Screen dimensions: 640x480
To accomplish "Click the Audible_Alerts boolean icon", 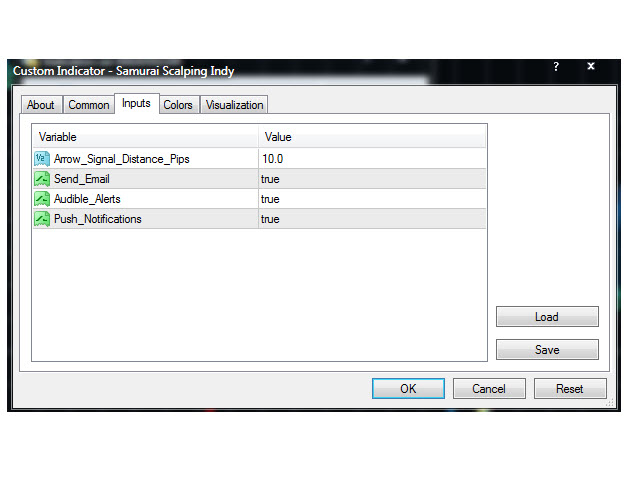I will click(42, 199).
